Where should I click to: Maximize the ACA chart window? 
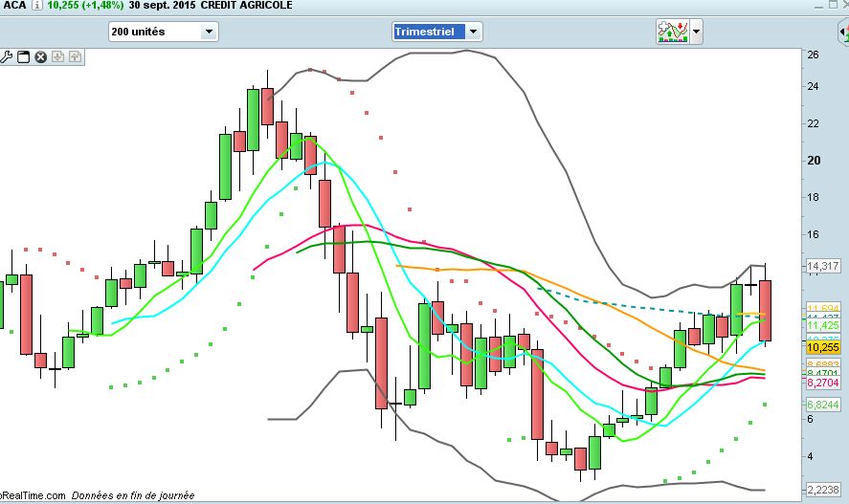pos(833,5)
